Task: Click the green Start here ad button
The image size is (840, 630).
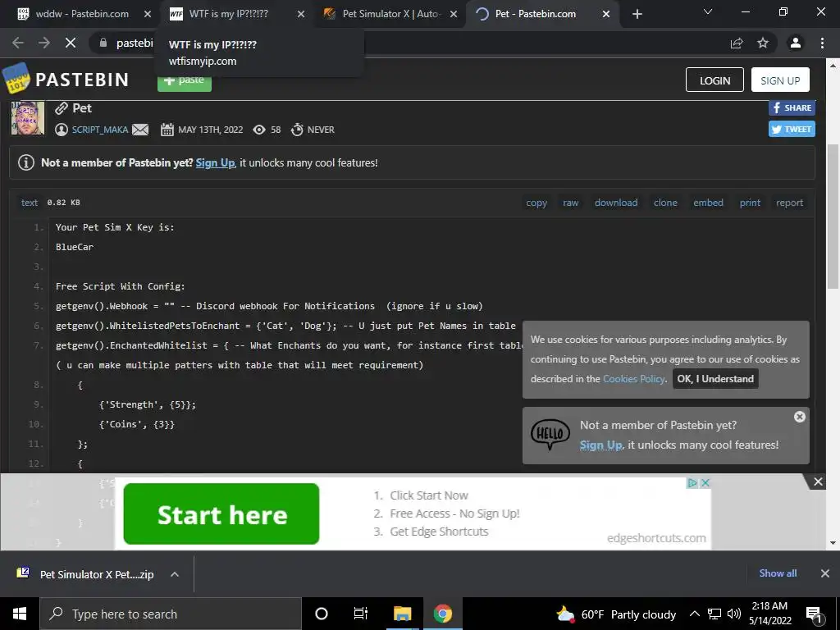Action: [221, 514]
